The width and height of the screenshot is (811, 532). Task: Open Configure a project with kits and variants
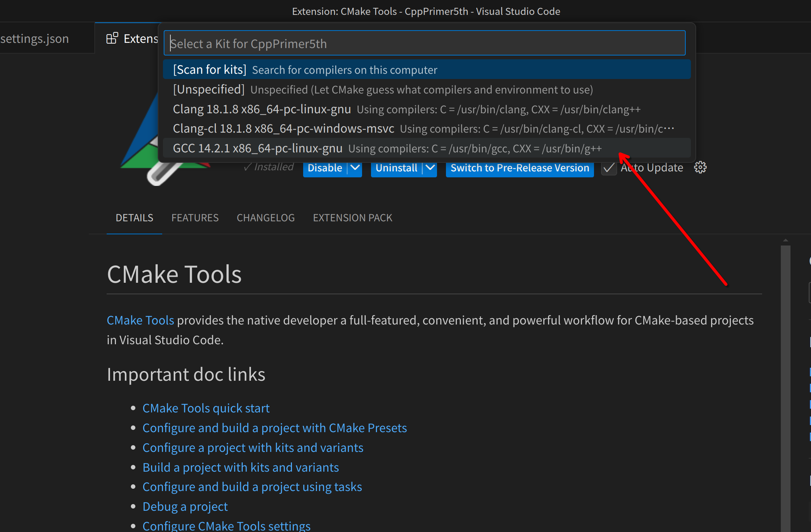click(x=253, y=448)
